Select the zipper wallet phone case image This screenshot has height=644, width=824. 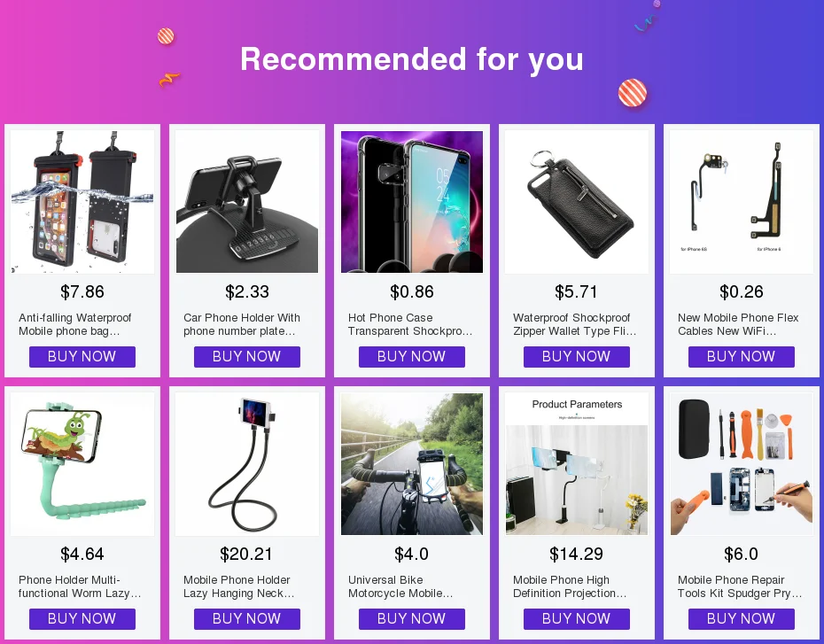coord(577,202)
